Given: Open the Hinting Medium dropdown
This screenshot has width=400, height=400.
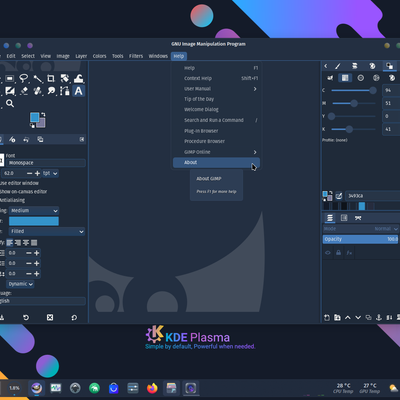Looking at the screenshot, I should (x=34, y=211).
